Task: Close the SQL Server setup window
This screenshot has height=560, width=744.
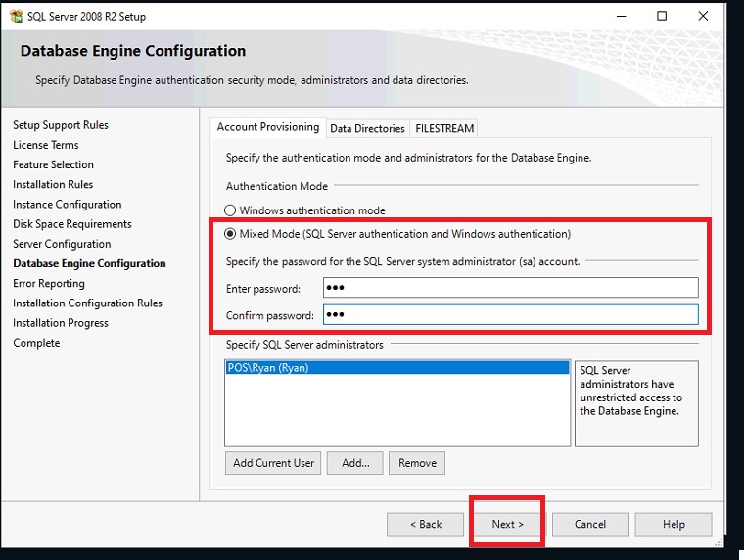Action: pyautogui.click(x=704, y=17)
